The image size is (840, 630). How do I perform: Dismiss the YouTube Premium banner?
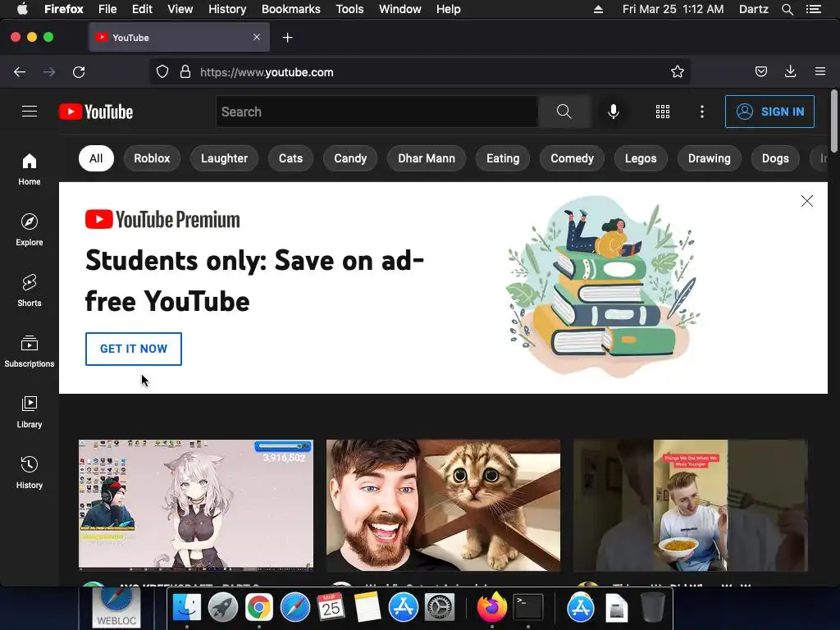(807, 201)
